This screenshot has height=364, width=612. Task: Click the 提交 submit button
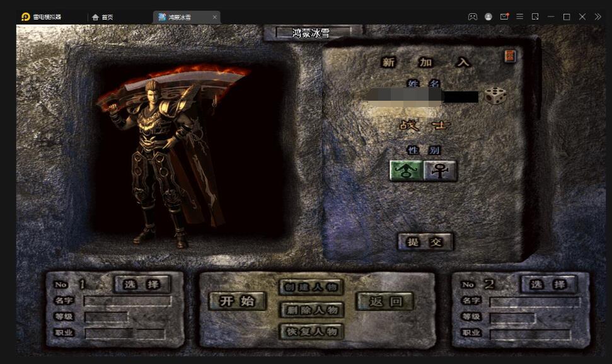pyautogui.click(x=425, y=241)
